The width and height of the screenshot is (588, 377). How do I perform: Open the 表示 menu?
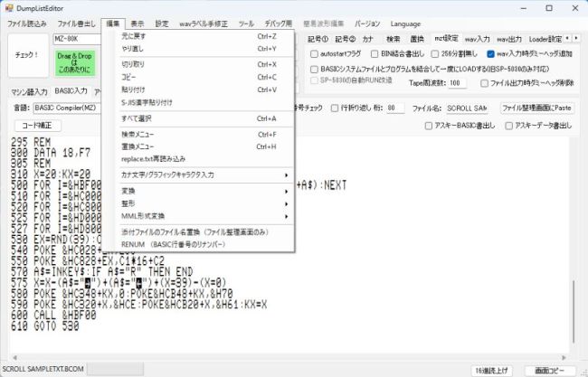(x=138, y=24)
